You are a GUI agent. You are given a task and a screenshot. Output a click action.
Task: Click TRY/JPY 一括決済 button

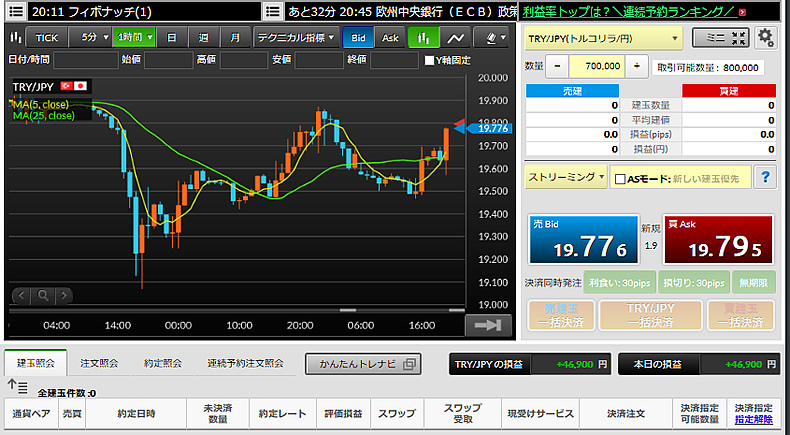pyautogui.click(x=650, y=315)
